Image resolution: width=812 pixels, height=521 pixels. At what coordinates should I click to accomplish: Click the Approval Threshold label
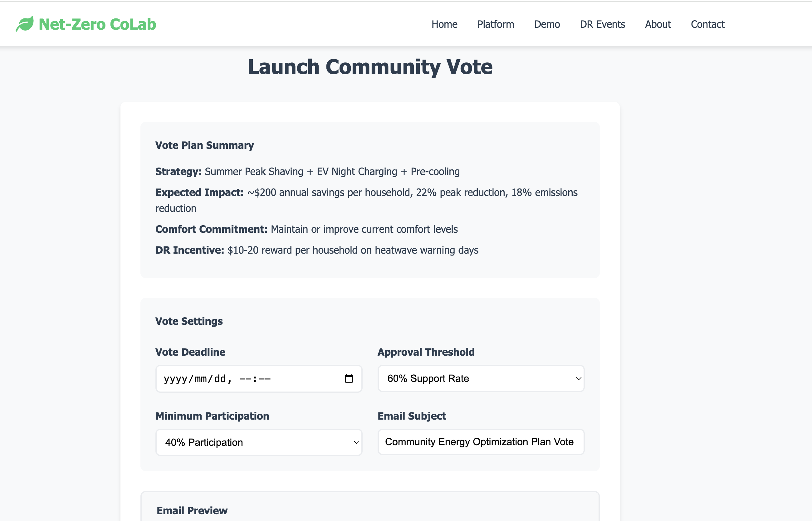(x=426, y=352)
